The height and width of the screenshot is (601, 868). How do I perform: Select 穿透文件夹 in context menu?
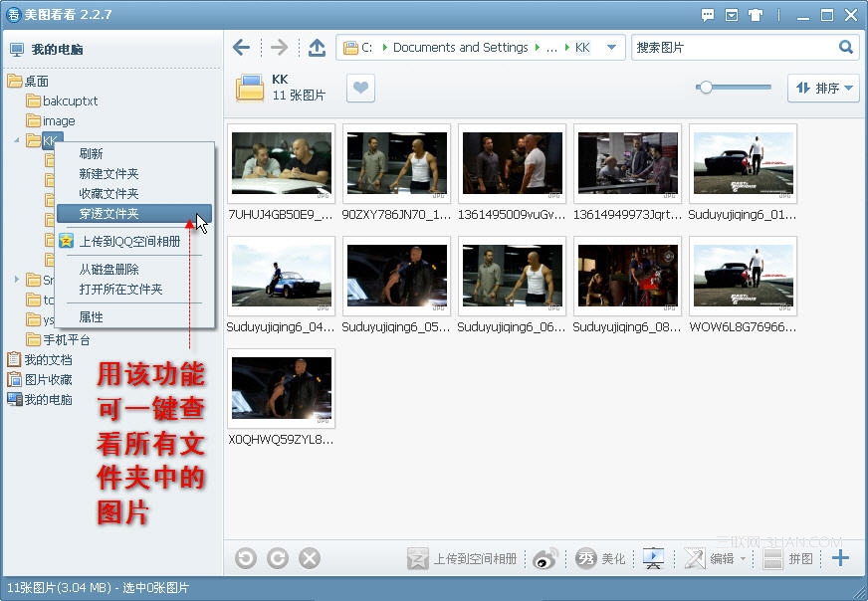pyautogui.click(x=134, y=214)
